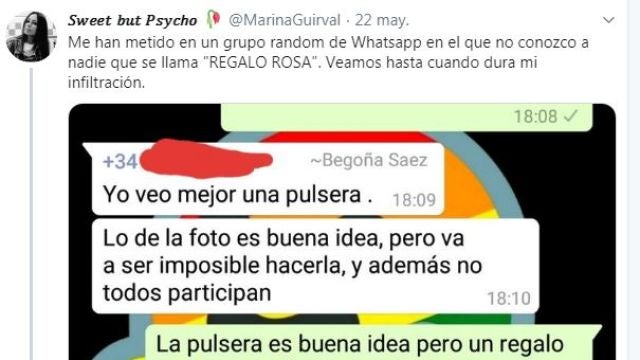
Task: Open the embedded WhatsApp screenshot image
Action: [x=342, y=232]
